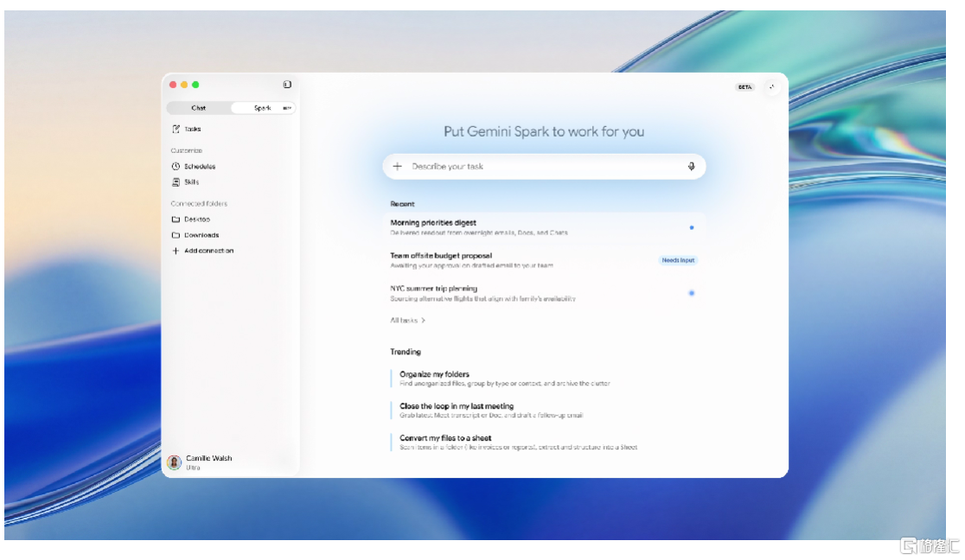The height and width of the screenshot is (560, 965).
Task: Click the Schedules clock icon
Action: (x=176, y=166)
